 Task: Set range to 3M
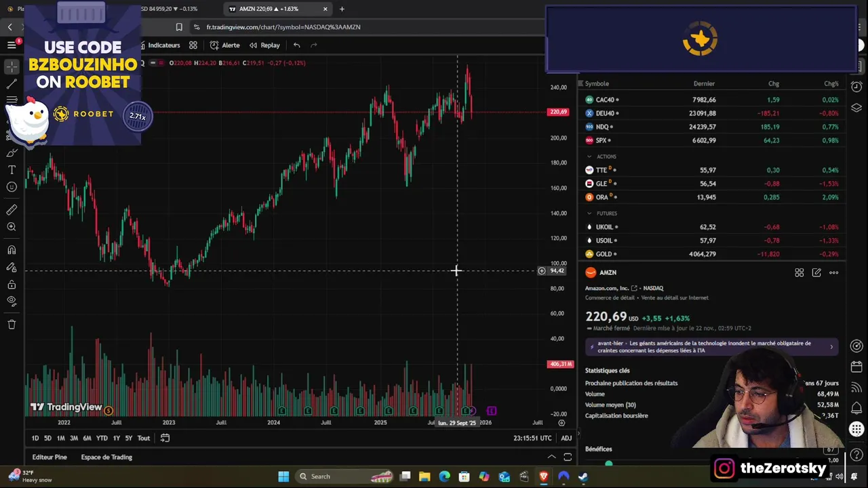(x=73, y=439)
